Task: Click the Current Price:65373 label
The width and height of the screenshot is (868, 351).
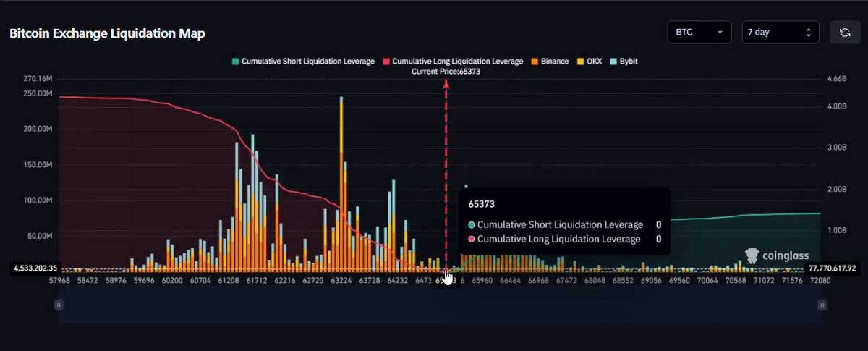Action: [x=446, y=72]
